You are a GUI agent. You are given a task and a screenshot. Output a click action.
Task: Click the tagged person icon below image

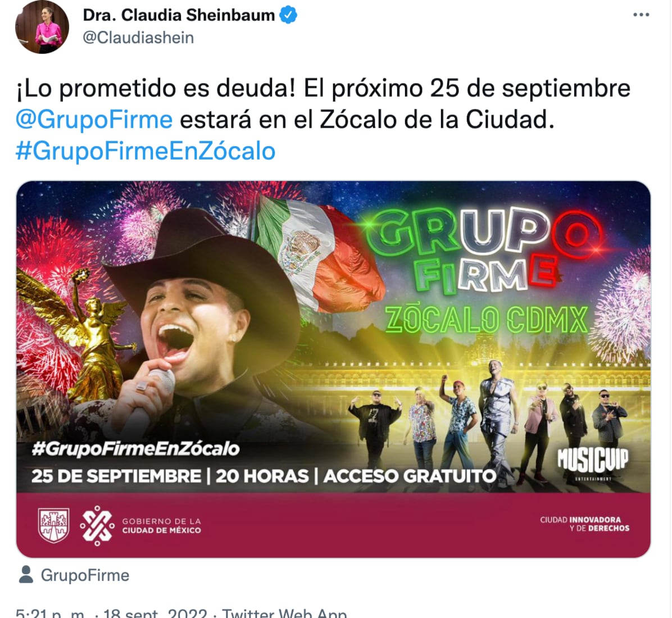26,575
